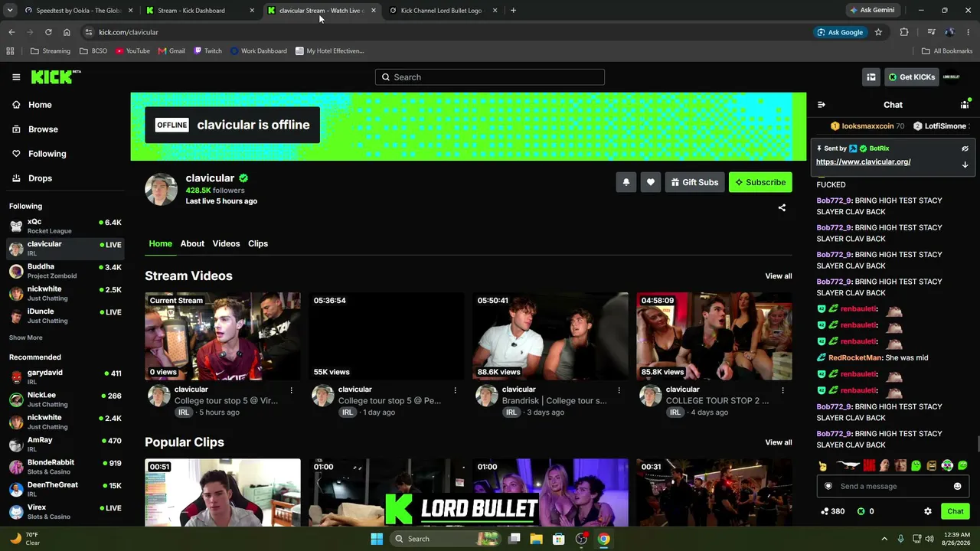
Task: Click the Ask Google button
Action: 840,32
